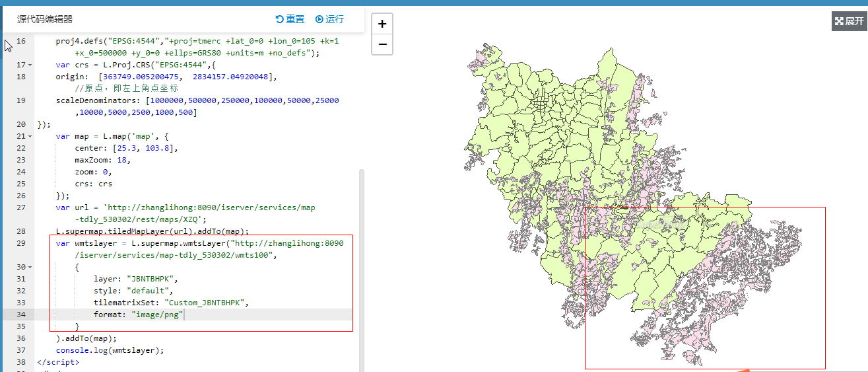Collapse the code fold at line 17
The image size is (868, 372).
click(30, 65)
